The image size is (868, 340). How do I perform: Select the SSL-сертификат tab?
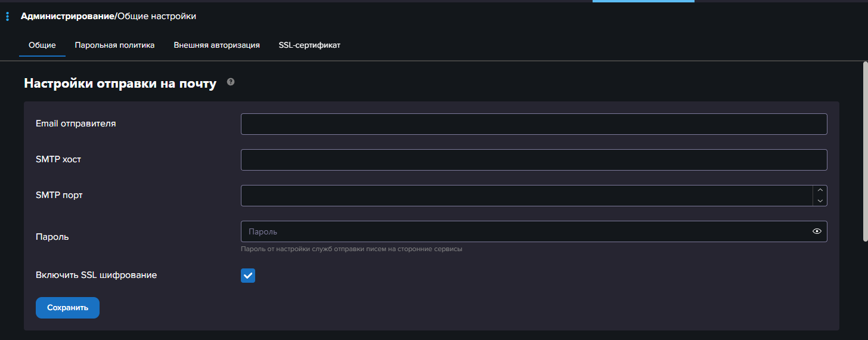click(309, 45)
